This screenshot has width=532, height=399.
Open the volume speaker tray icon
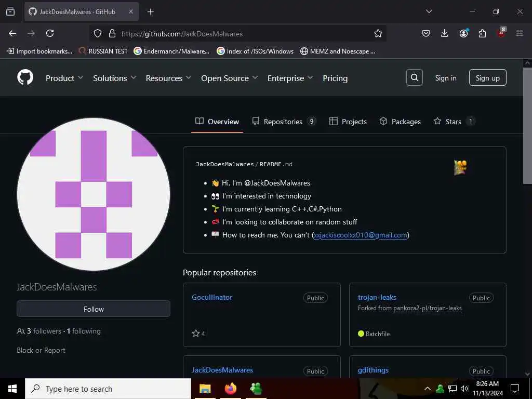[464, 389]
